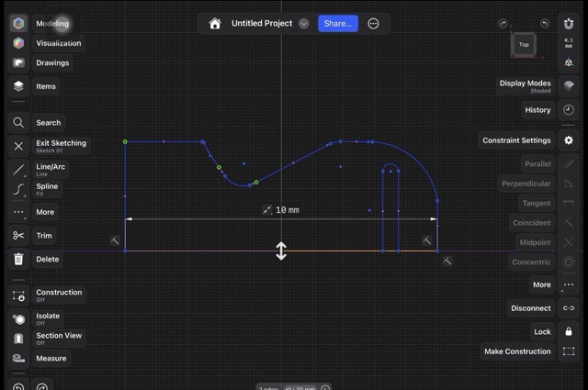Click the rotate view clockwise arrow
The image size is (588, 390).
pos(503,23)
